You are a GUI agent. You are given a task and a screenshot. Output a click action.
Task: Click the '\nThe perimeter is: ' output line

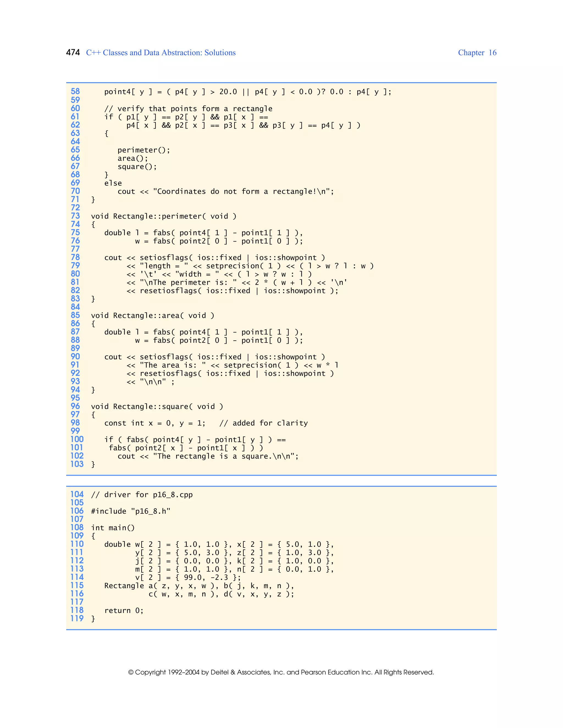point(237,282)
